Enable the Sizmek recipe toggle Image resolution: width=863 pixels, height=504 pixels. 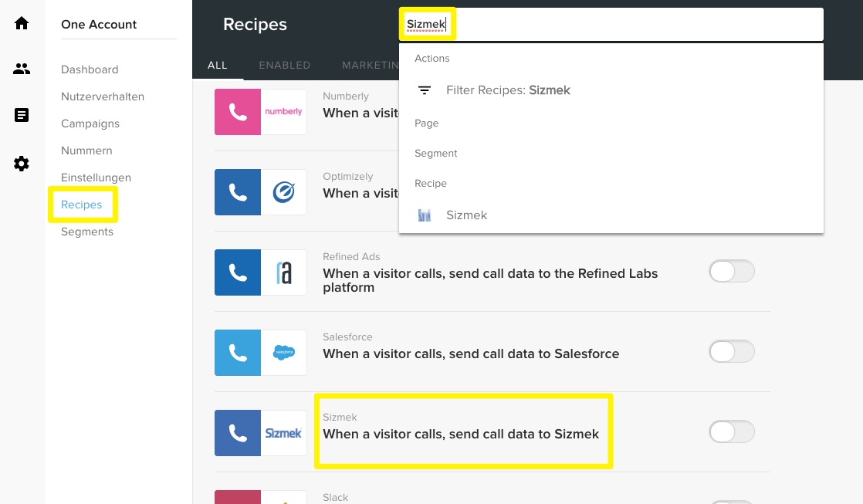732,431
